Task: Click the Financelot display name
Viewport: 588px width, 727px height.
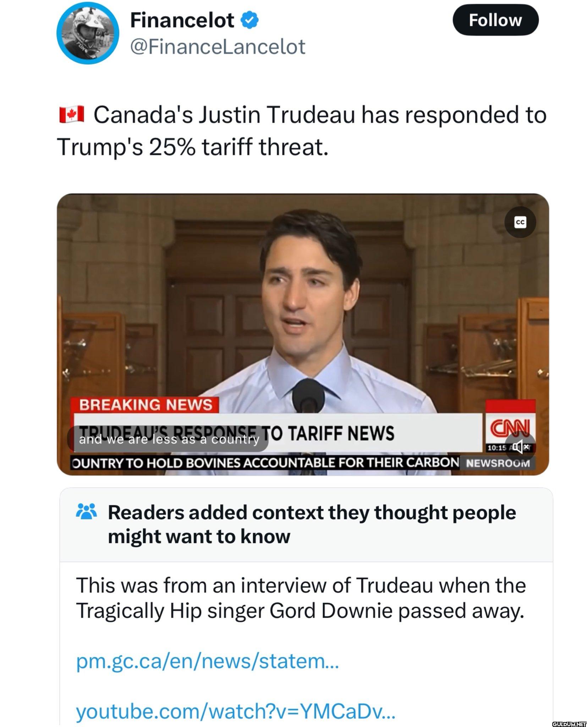Action: 182,20
